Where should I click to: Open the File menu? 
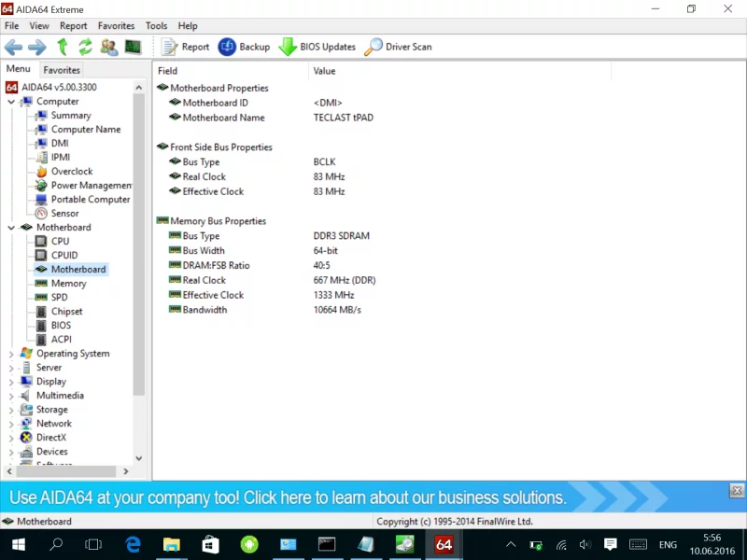point(12,26)
